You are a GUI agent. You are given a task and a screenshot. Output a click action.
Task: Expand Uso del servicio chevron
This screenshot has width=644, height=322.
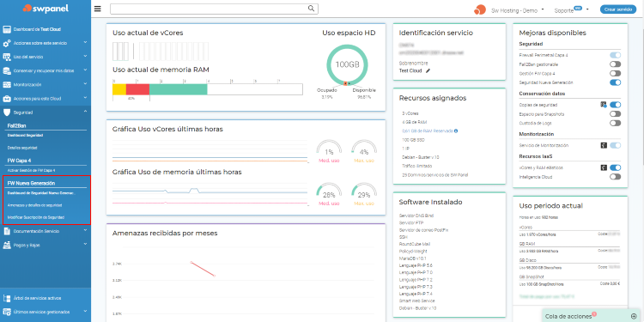coord(85,57)
